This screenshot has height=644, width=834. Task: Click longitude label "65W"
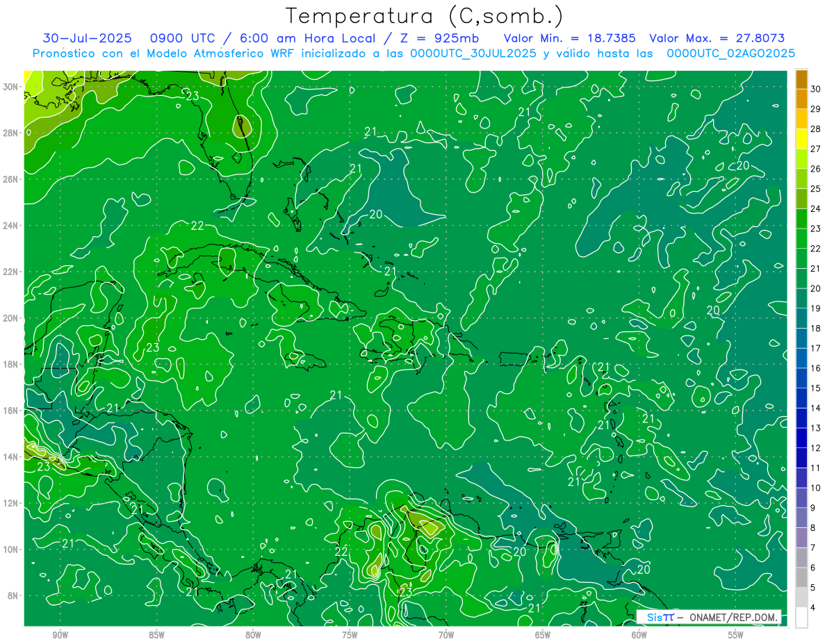543,635
